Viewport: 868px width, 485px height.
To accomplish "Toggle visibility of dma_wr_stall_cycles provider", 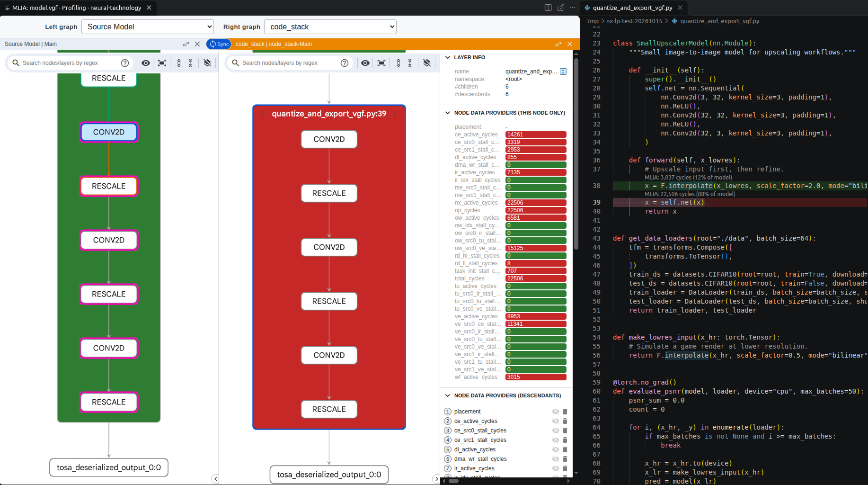I will coord(556,459).
